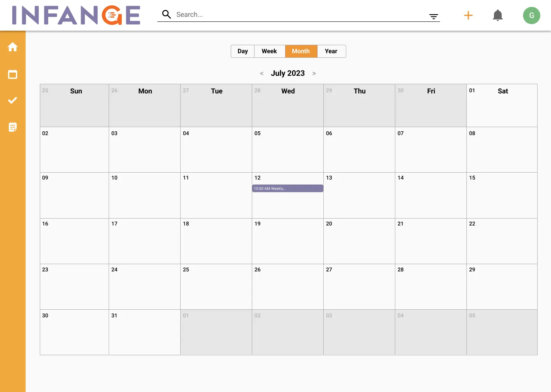Switch to the Week view tab
Viewport: 551px width, 392px height.
point(269,51)
